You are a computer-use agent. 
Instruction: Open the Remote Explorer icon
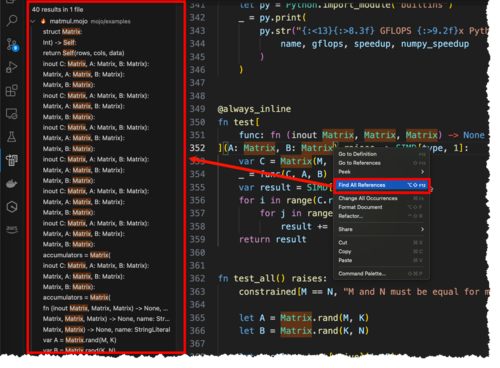[x=12, y=114]
